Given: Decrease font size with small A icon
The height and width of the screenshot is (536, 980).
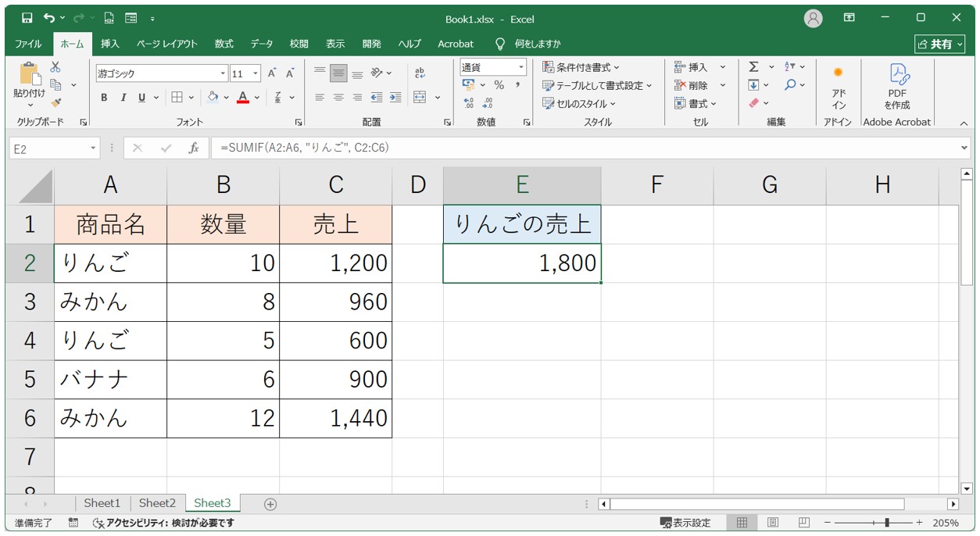Looking at the screenshot, I should [x=290, y=73].
